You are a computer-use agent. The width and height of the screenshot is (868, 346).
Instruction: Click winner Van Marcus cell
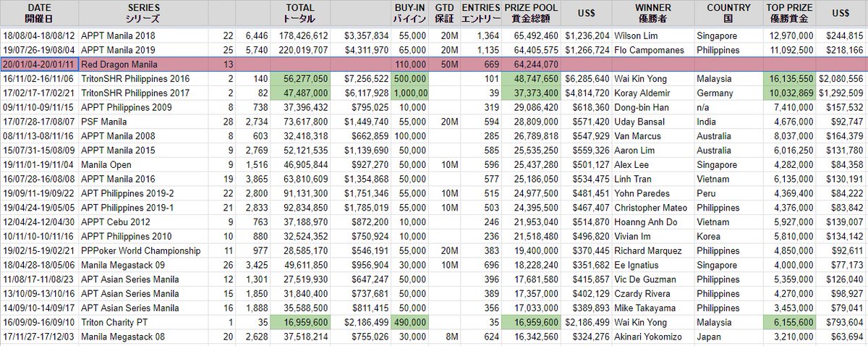(x=654, y=135)
